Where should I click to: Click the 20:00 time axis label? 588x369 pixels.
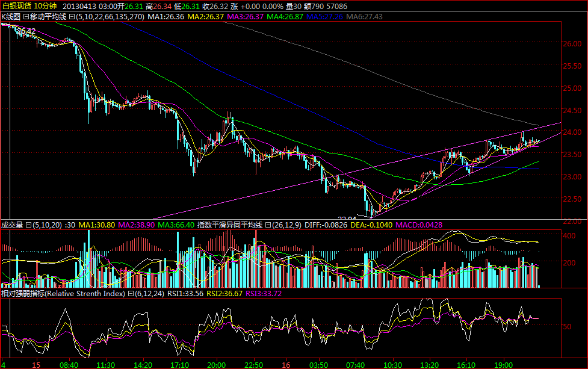click(217, 365)
